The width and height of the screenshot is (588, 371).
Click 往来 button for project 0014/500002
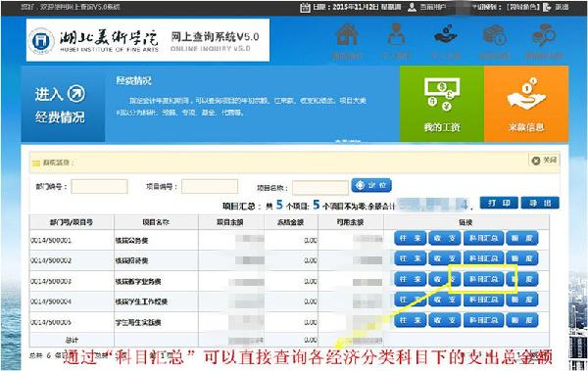click(411, 258)
